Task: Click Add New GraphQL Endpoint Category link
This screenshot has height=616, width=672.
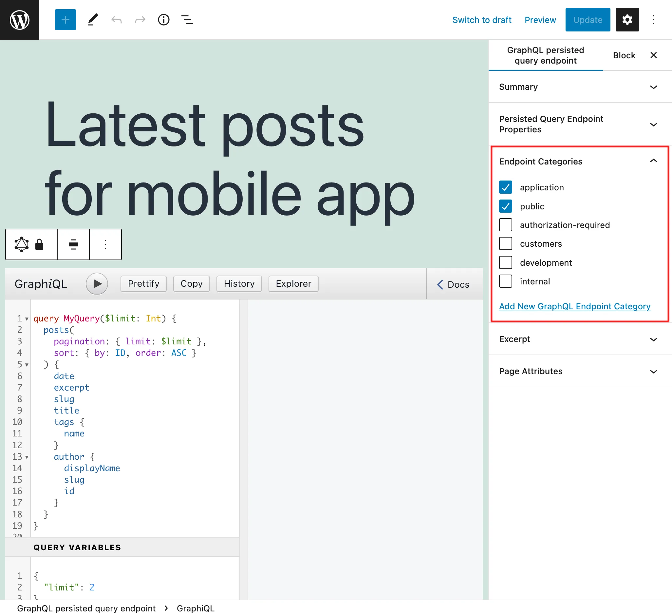Action: click(575, 306)
